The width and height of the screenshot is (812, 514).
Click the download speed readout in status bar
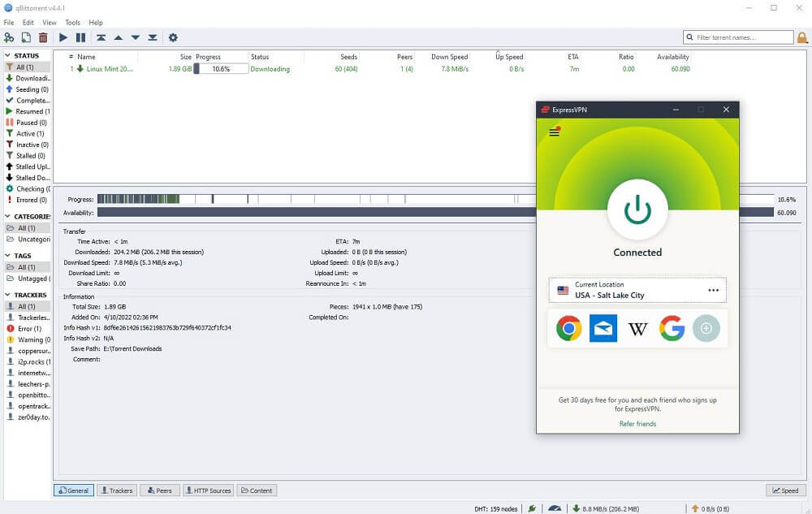click(606, 509)
